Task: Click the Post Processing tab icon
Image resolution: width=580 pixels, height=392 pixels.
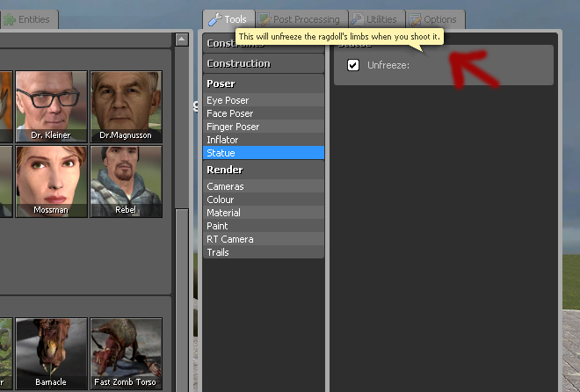Action: 265,19
